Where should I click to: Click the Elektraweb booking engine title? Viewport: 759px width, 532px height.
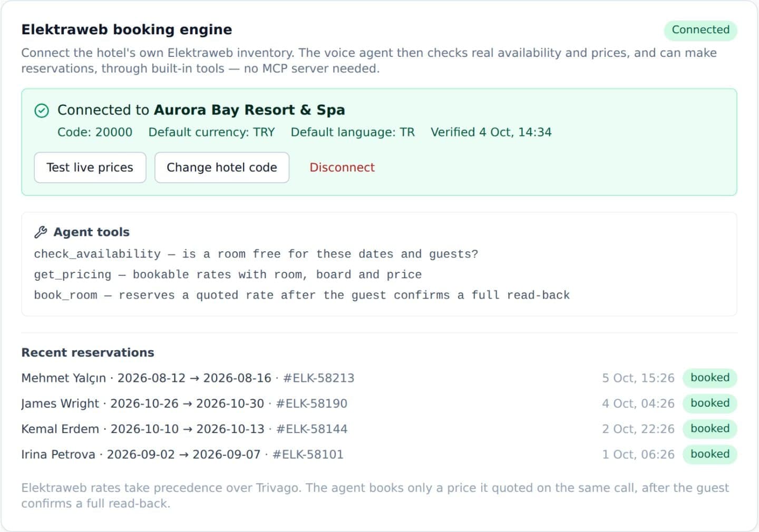pyautogui.click(x=126, y=29)
